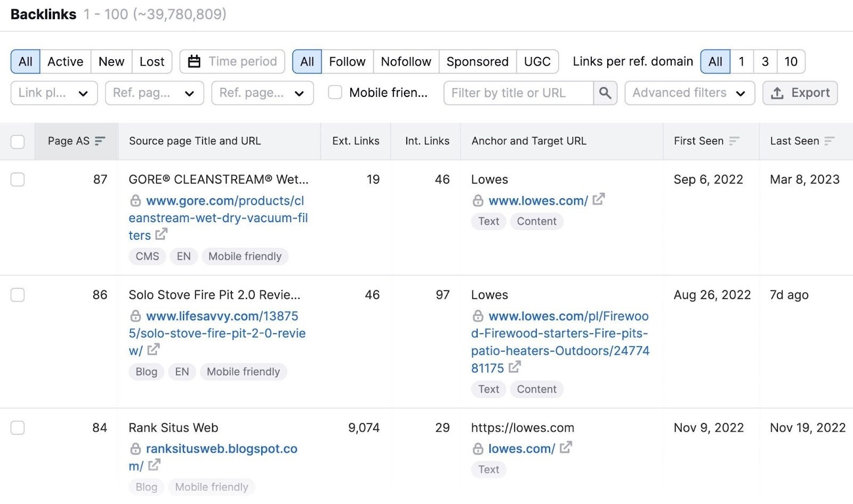Image resolution: width=853 pixels, height=504 pixels.
Task: Click lock icon beside lowes.com/ URL
Action: (478, 449)
